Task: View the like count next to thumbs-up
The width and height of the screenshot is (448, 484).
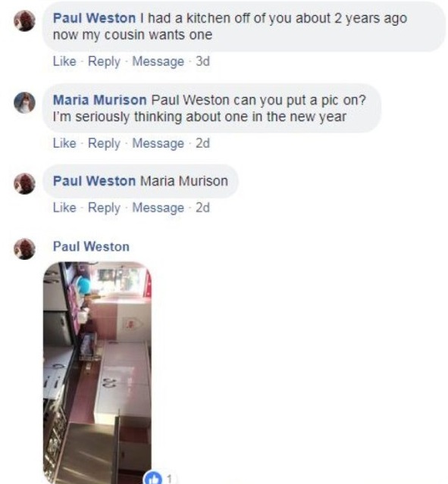Action: [169, 479]
